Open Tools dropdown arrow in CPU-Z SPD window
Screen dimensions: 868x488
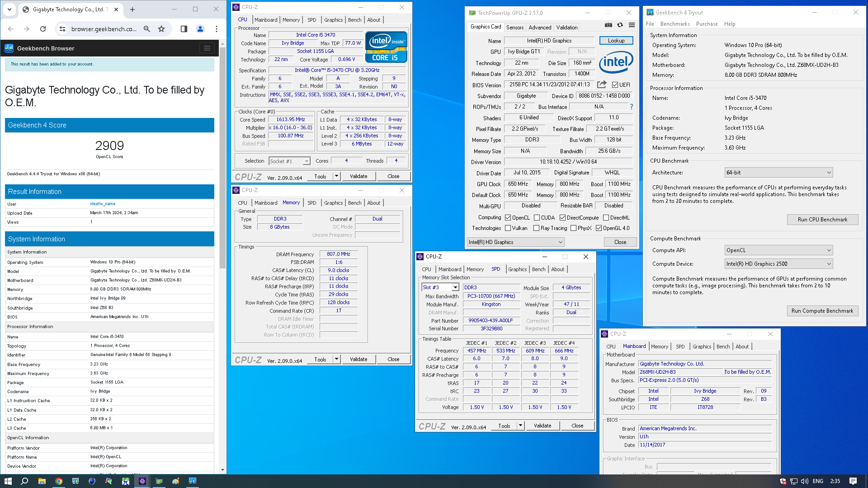pos(520,426)
